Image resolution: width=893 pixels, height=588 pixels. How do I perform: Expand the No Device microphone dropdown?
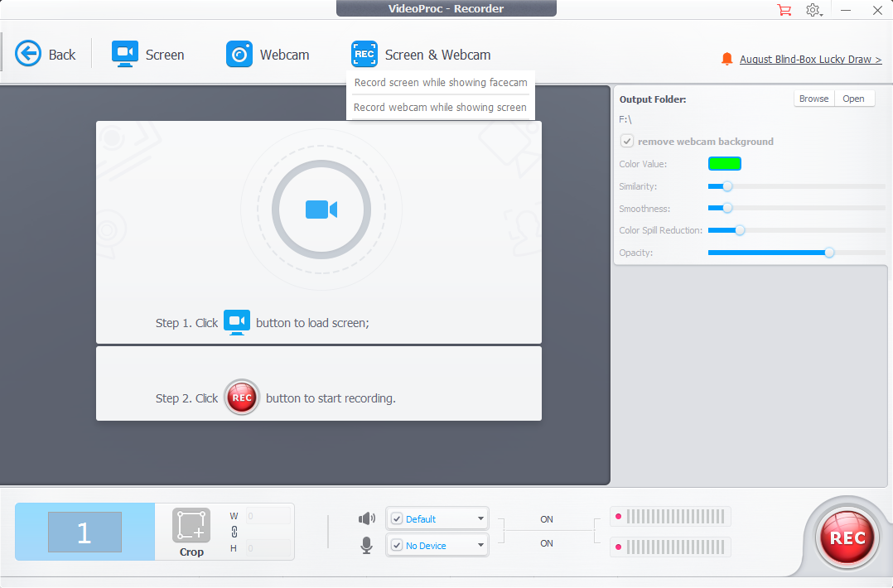[x=480, y=545]
